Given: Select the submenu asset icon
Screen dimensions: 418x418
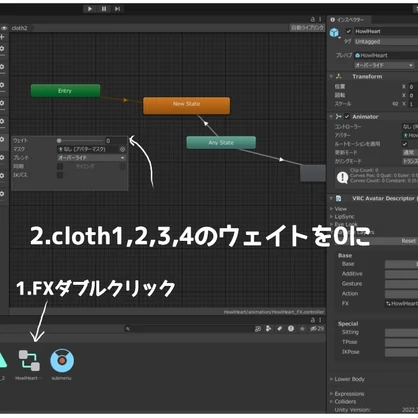Looking at the screenshot, I should 62,361.
